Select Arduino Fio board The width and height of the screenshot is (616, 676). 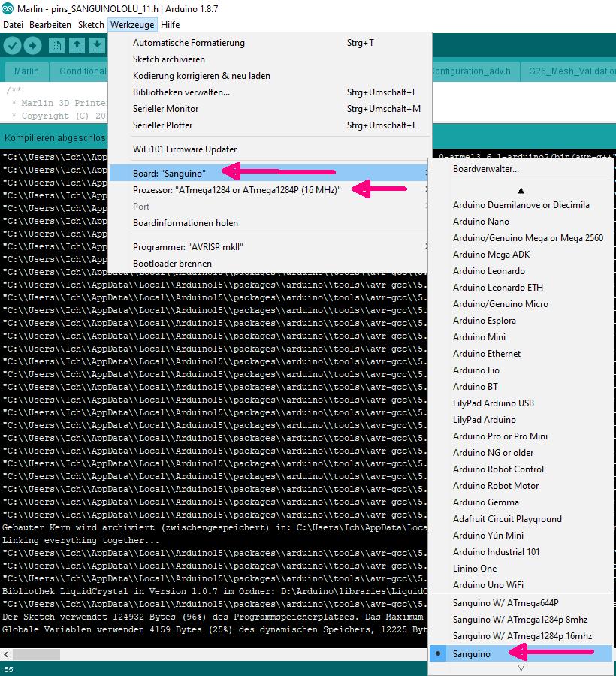click(x=521, y=370)
